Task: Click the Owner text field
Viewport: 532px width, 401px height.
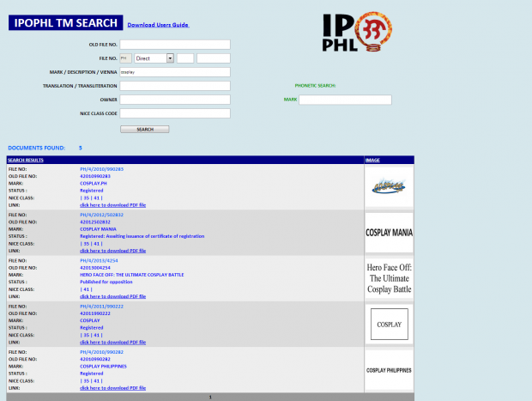Action: click(175, 100)
